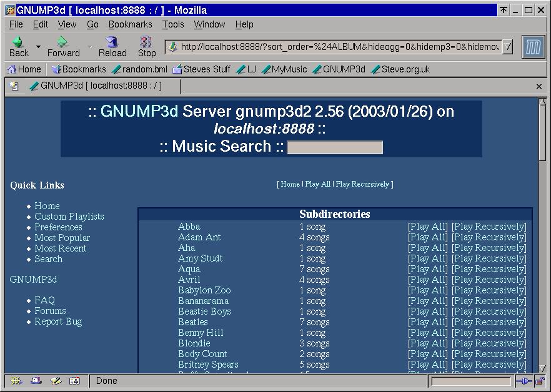
Task: Open the Edit menu
Action: [41, 24]
